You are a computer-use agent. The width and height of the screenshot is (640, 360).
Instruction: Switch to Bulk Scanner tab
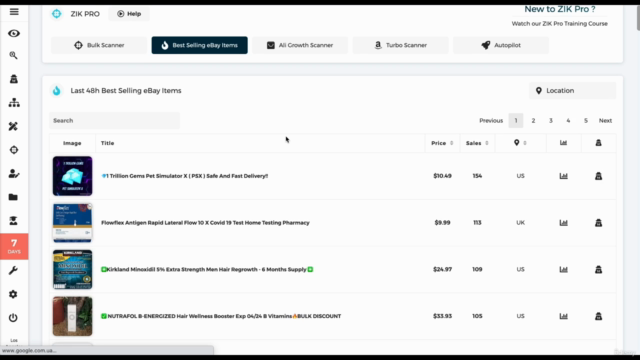pyautogui.click(x=99, y=45)
